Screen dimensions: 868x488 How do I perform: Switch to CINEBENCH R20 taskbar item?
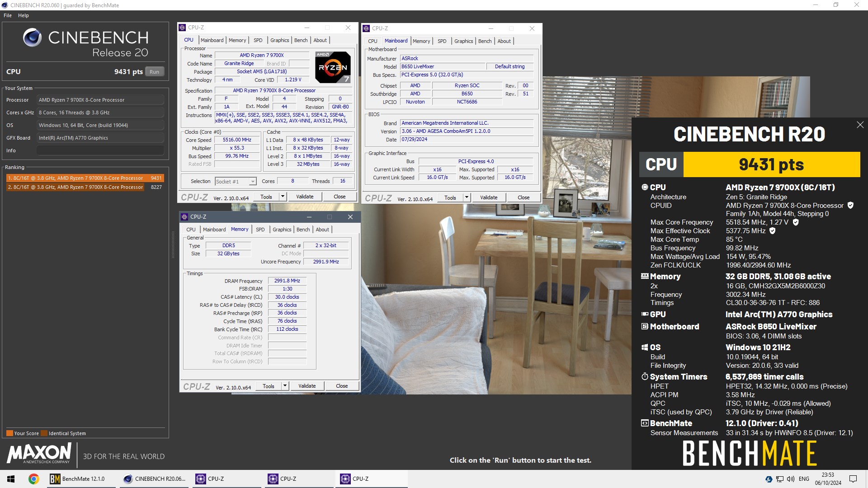coord(155,479)
